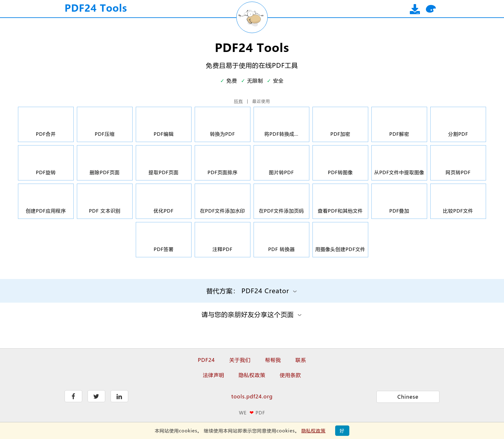Open 隐私权政策 link in cookie banner

[313, 431]
